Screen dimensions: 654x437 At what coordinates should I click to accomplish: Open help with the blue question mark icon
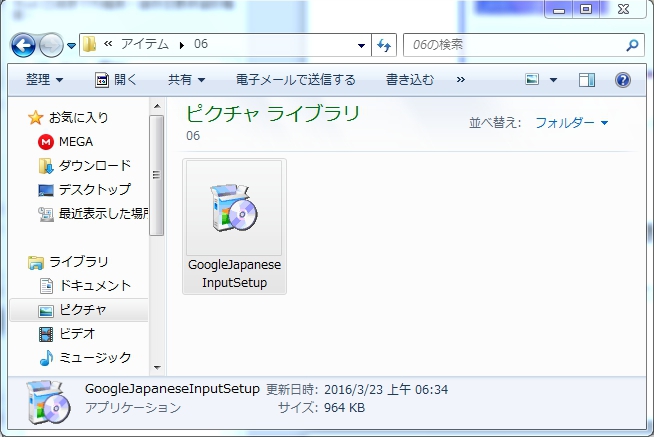622,80
